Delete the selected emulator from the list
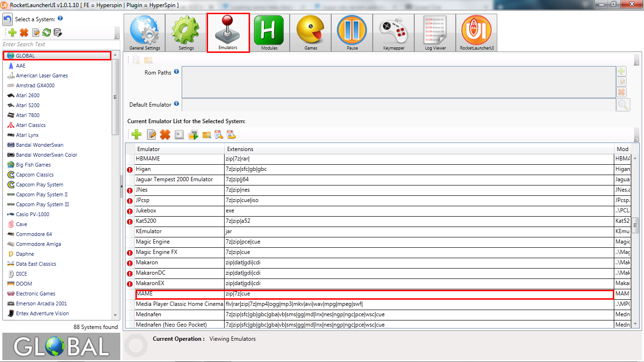Image resolution: width=644 pixels, height=362 pixels. (x=165, y=135)
